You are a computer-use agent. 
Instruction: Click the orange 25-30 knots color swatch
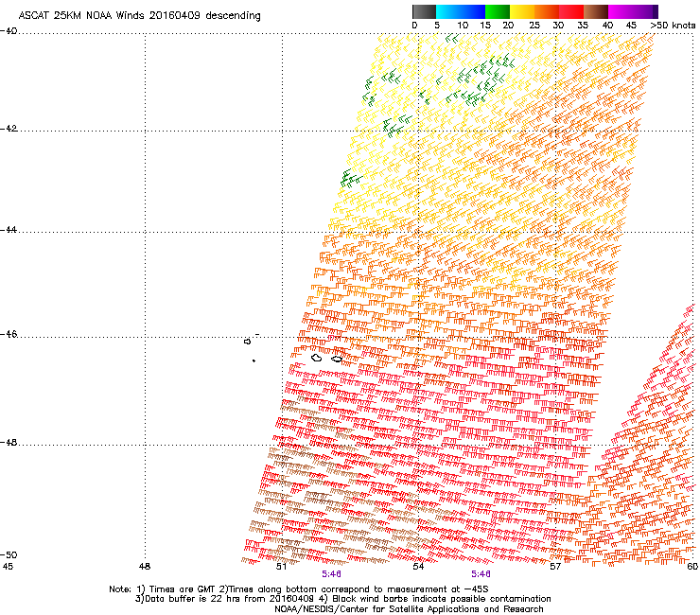(x=547, y=11)
